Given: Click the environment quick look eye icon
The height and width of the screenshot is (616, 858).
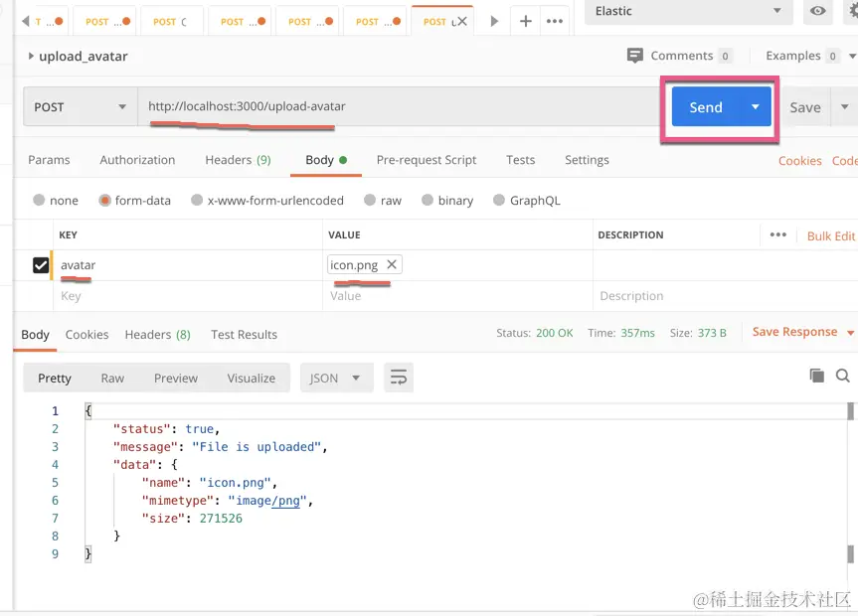Looking at the screenshot, I should click(x=817, y=11).
